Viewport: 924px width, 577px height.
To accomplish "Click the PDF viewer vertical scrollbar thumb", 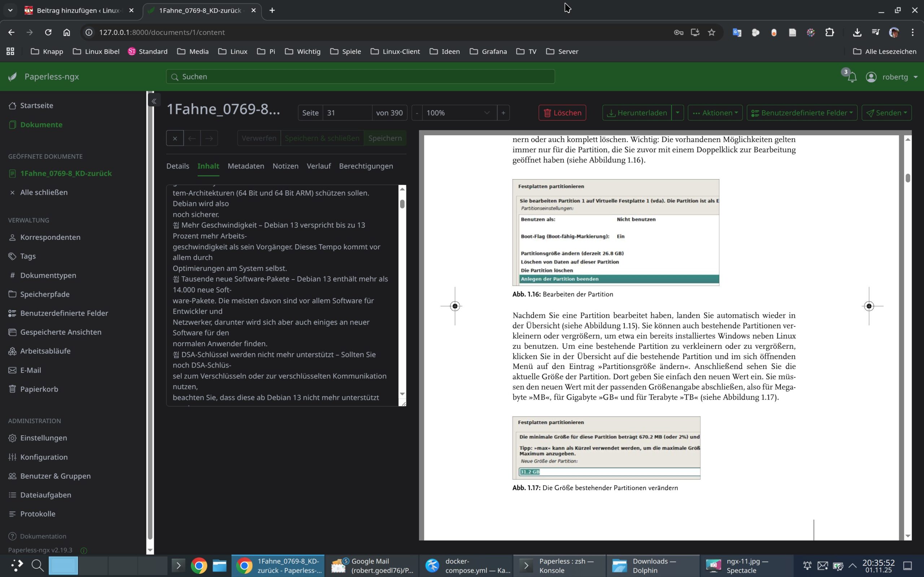I will coord(908,178).
